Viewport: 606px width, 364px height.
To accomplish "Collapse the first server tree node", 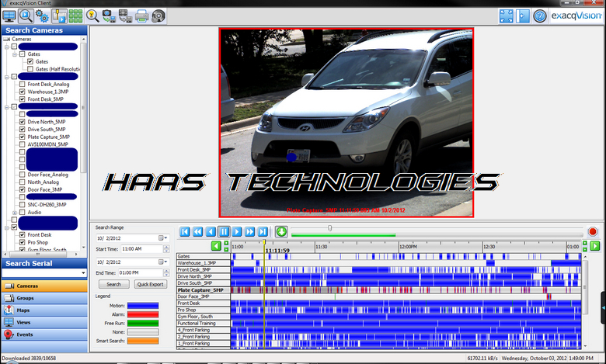I will [x=6, y=47].
